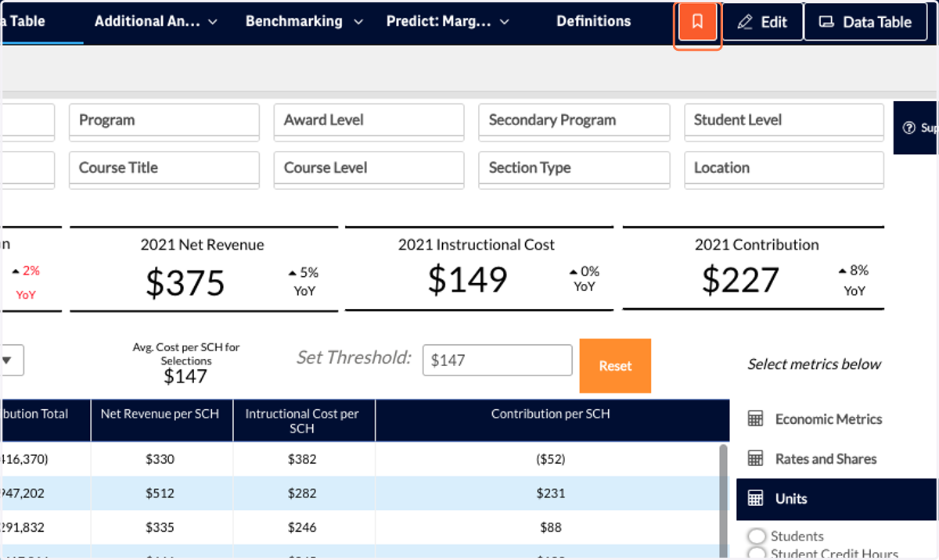
Task: Click the table icon beside Economic Metrics
Action: (x=755, y=419)
